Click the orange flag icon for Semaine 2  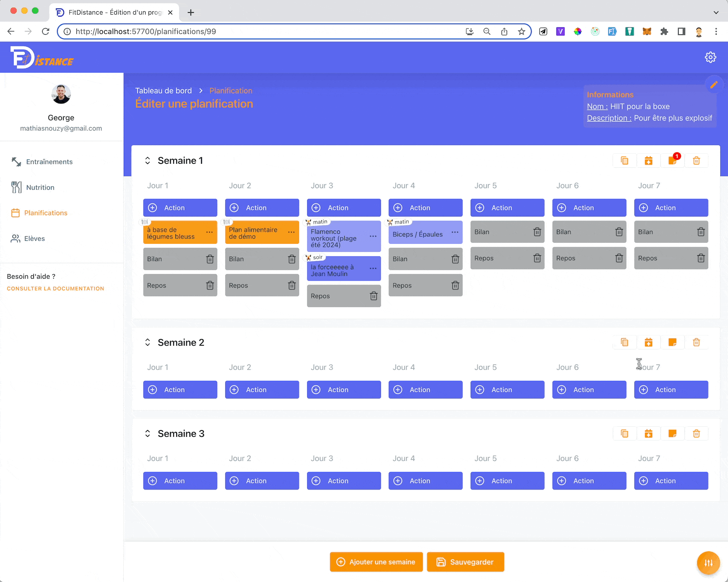pyautogui.click(x=672, y=342)
